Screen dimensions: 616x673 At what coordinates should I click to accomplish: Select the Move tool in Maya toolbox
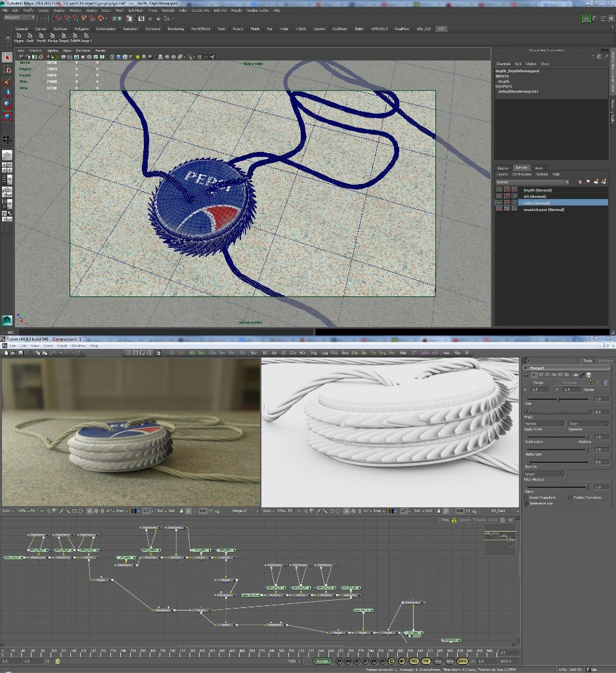point(7,93)
